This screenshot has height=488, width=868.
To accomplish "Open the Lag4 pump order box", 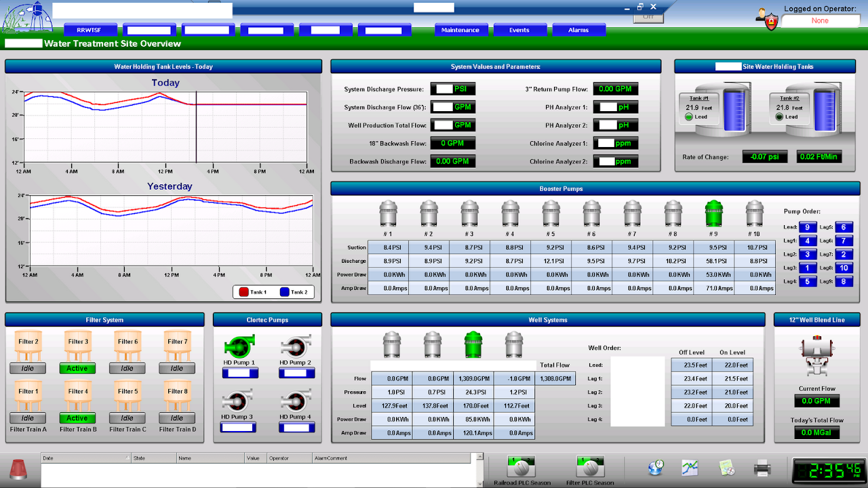I will 808,281.
